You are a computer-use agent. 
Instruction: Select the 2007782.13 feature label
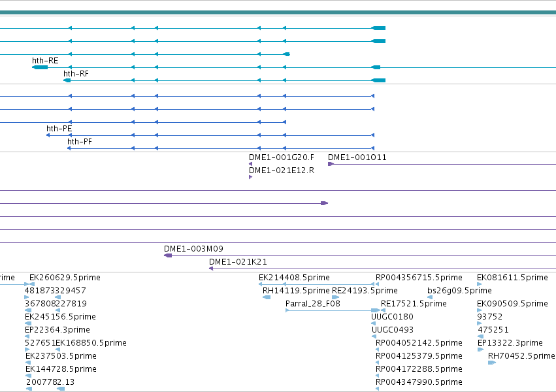click(x=50, y=382)
